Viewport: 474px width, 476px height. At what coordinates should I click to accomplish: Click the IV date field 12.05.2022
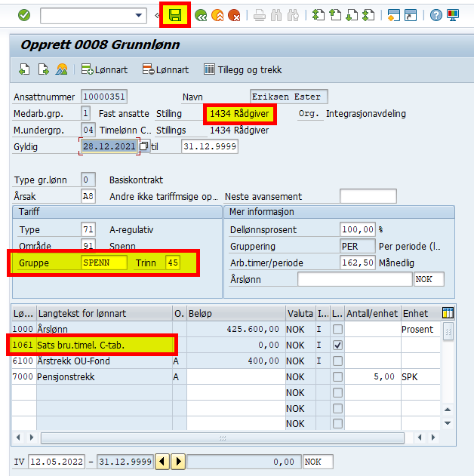pos(57,462)
